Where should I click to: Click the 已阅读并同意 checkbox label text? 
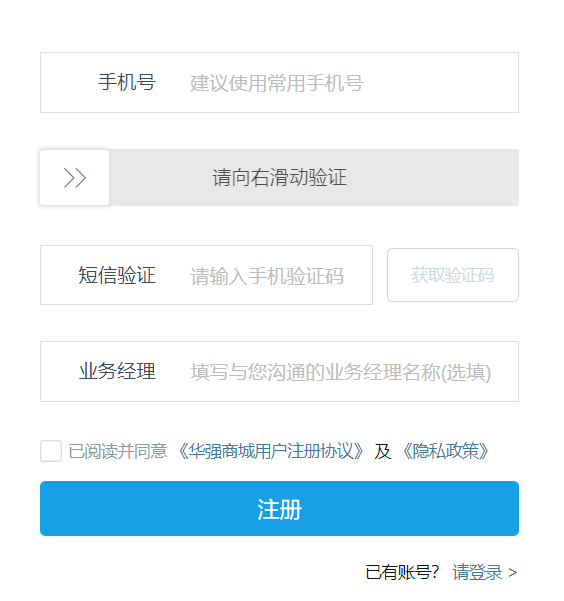[x=118, y=451]
